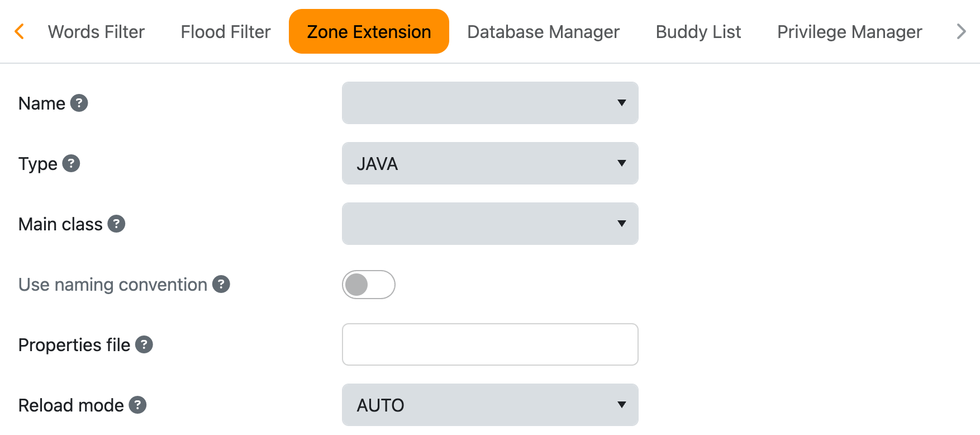Switch to the Database Manager tab
980x435 pixels.
coord(543,31)
